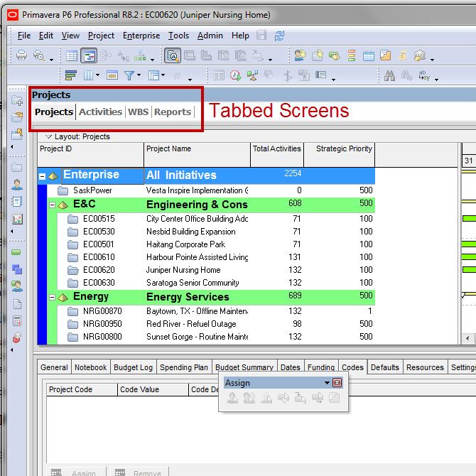Click the resources person icon in left sidebar

pyautogui.click(x=17, y=184)
